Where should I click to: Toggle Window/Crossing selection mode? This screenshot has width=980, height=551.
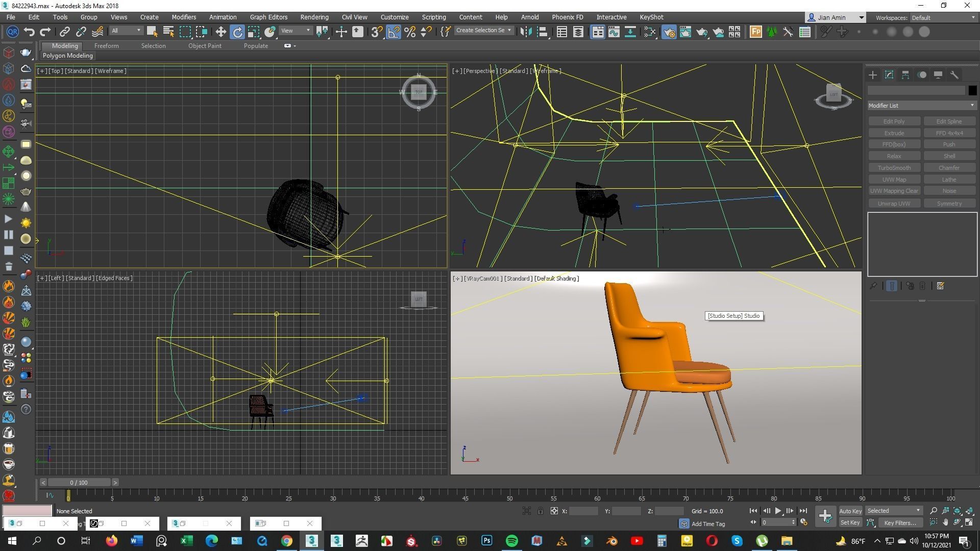click(202, 32)
